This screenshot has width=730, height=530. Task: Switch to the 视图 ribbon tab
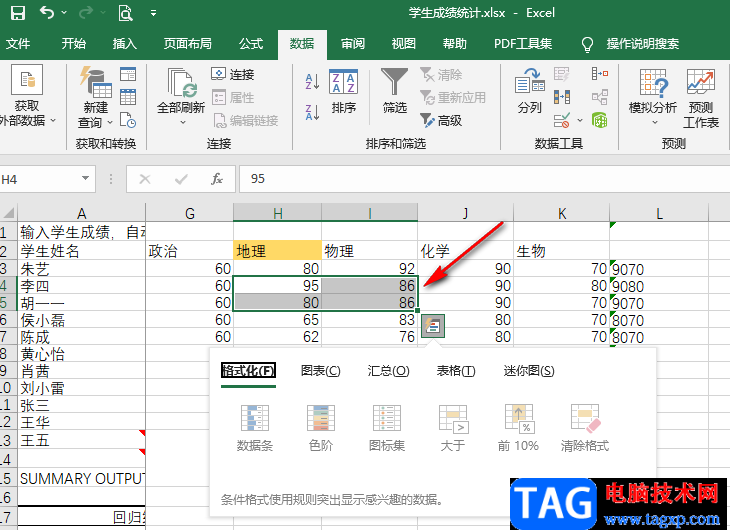[403, 44]
